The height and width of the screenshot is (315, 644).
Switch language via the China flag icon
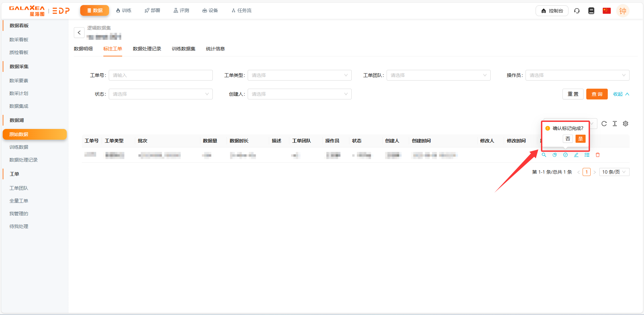click(x=607, y=11)
